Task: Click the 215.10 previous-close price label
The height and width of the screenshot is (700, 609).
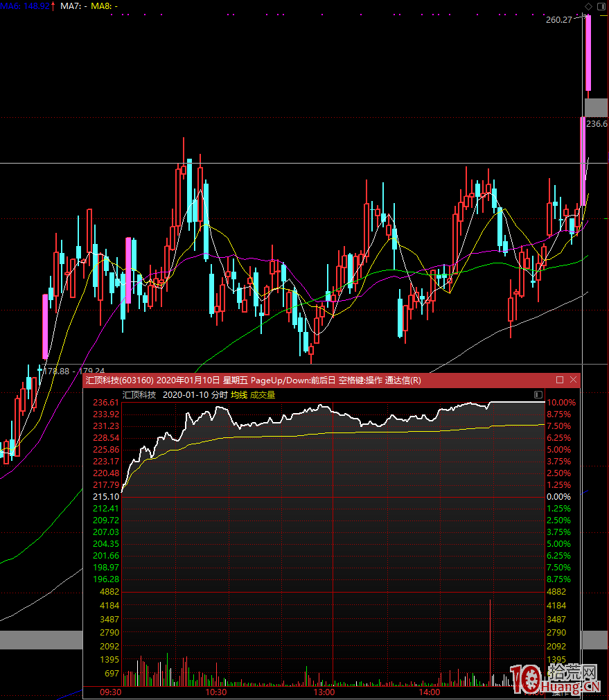Action: pos(106,497)
